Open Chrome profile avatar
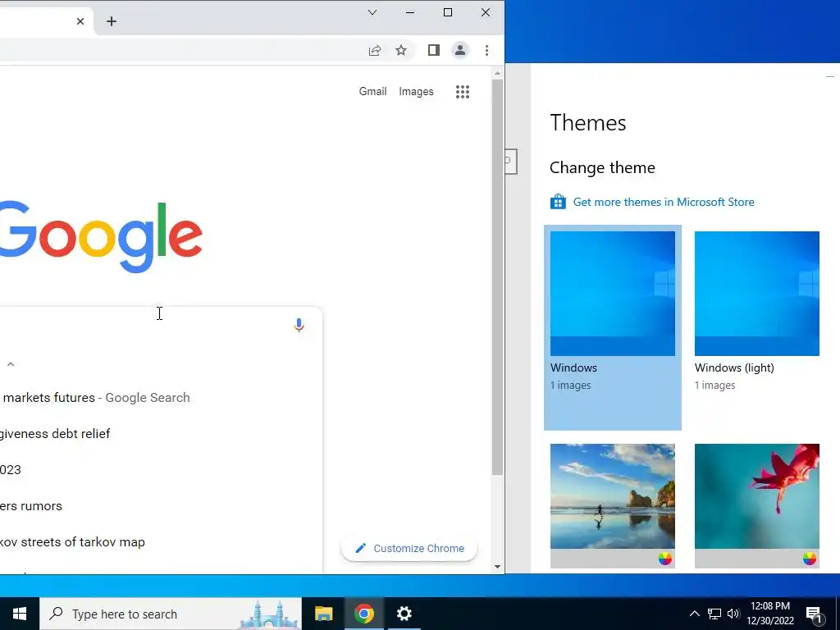 tap(459, 50)
